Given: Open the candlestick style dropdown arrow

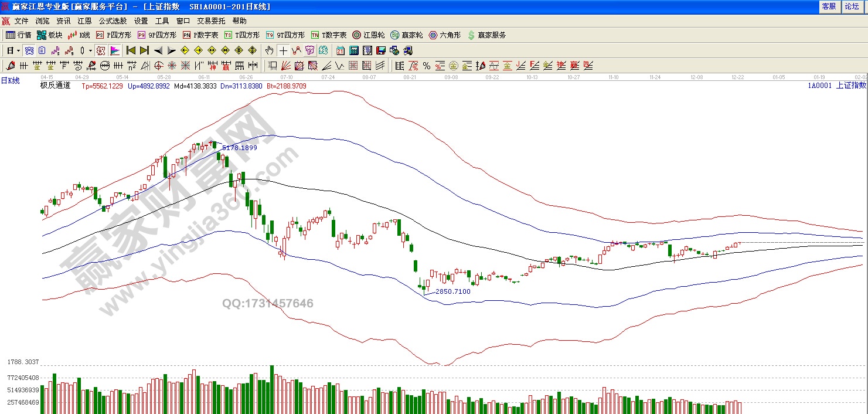Looking at the screenshot, I should click(90, 50).
